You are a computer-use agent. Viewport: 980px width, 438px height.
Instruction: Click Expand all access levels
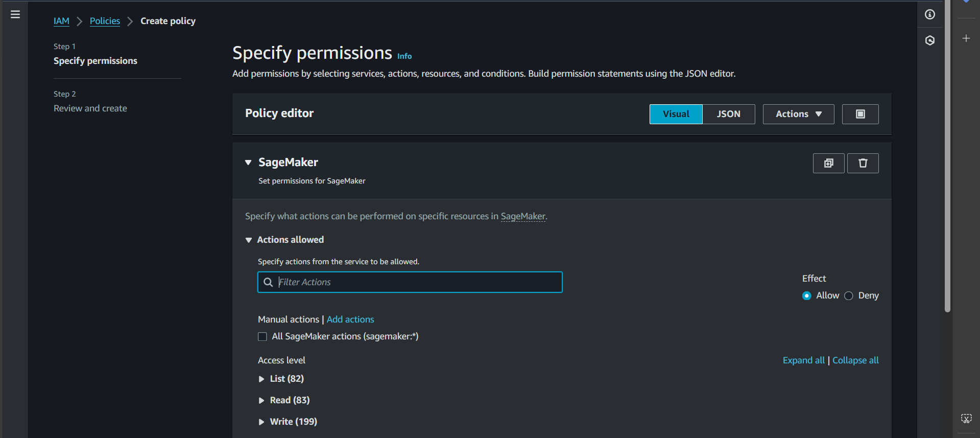(x=804, y=360)
